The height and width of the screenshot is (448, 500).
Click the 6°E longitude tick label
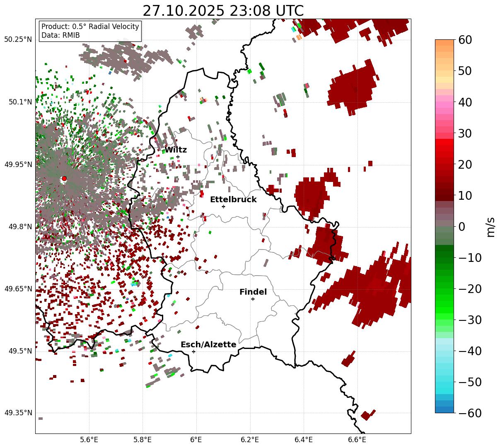196,439
